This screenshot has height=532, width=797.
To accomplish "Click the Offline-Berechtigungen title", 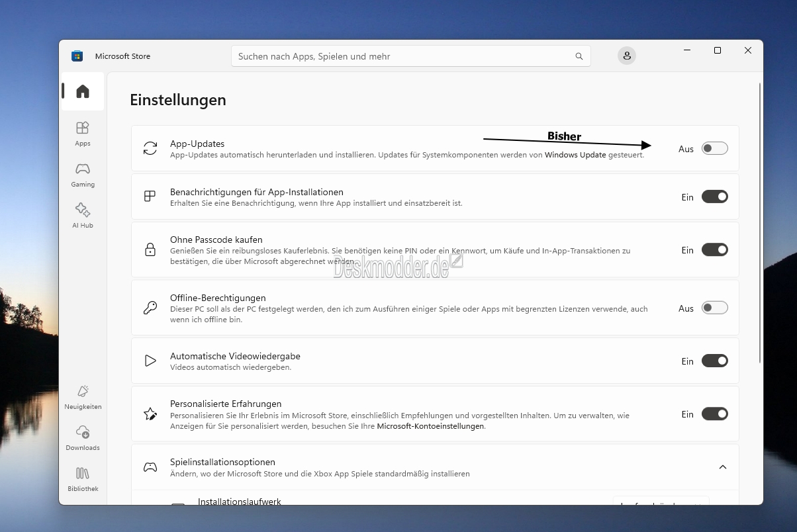I will click(218, 298).
